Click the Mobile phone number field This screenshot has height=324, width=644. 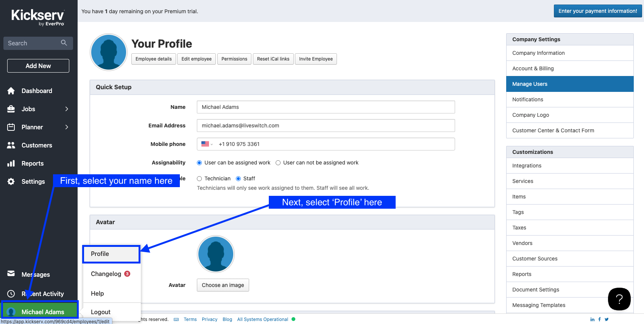pyautogui.click(x=326, y=144)
